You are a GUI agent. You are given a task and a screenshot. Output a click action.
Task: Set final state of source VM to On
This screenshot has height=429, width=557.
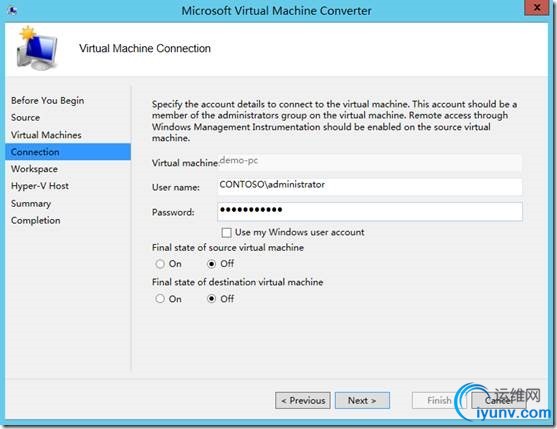point(160,264)
